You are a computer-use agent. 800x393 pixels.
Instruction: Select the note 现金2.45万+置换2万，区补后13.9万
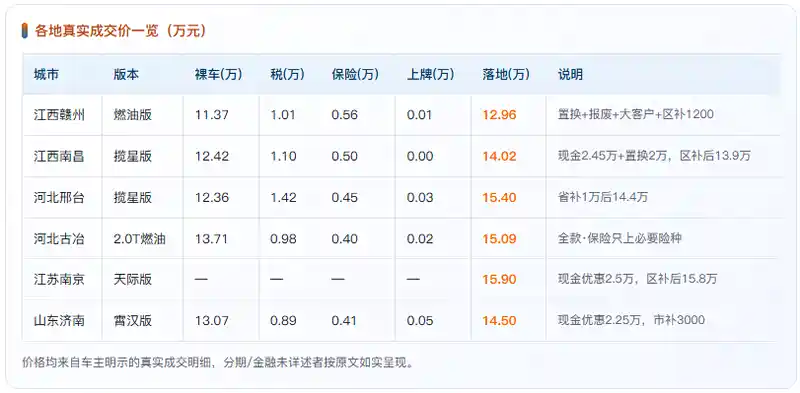pos(654,156)
